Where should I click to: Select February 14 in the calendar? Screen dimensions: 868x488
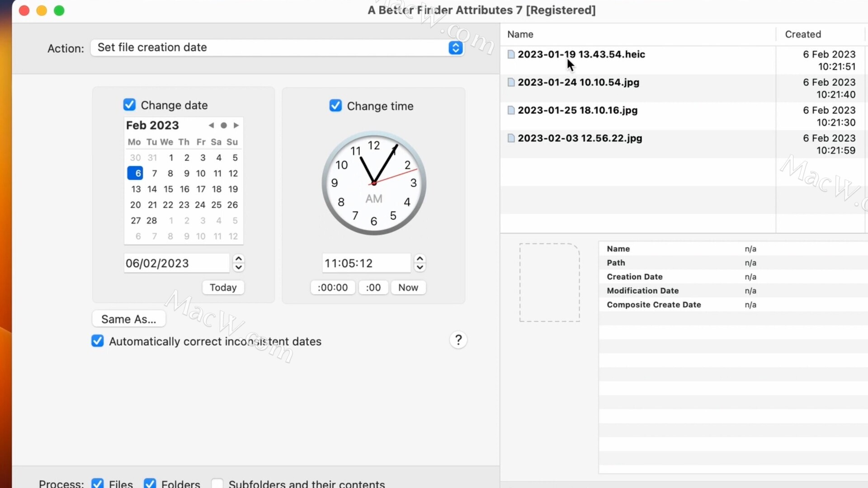coord(152,189)
